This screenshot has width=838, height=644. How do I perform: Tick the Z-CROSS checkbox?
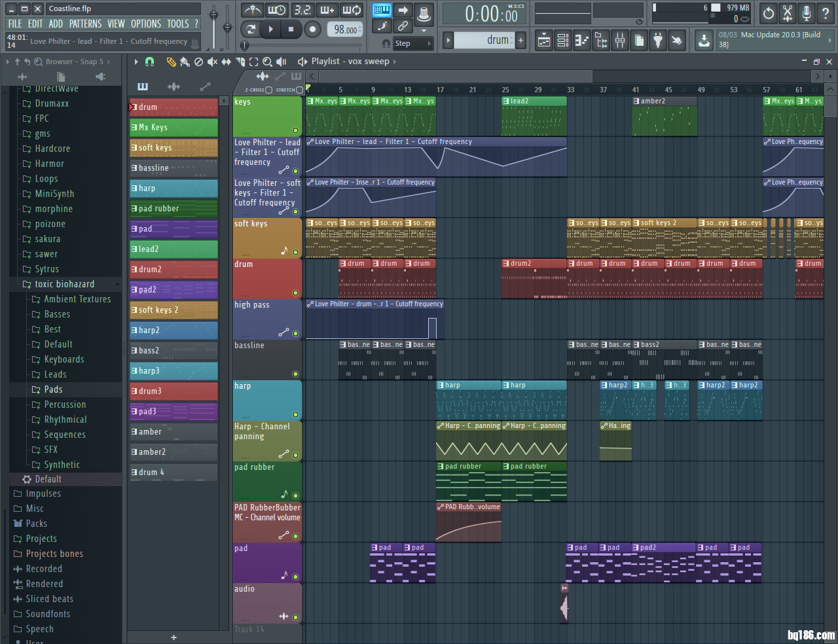point(268,90)
